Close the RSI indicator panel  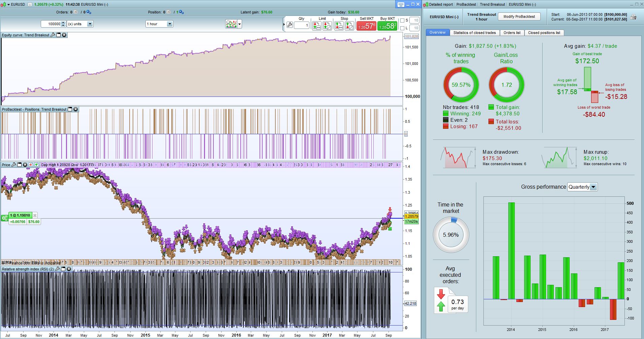69,269
